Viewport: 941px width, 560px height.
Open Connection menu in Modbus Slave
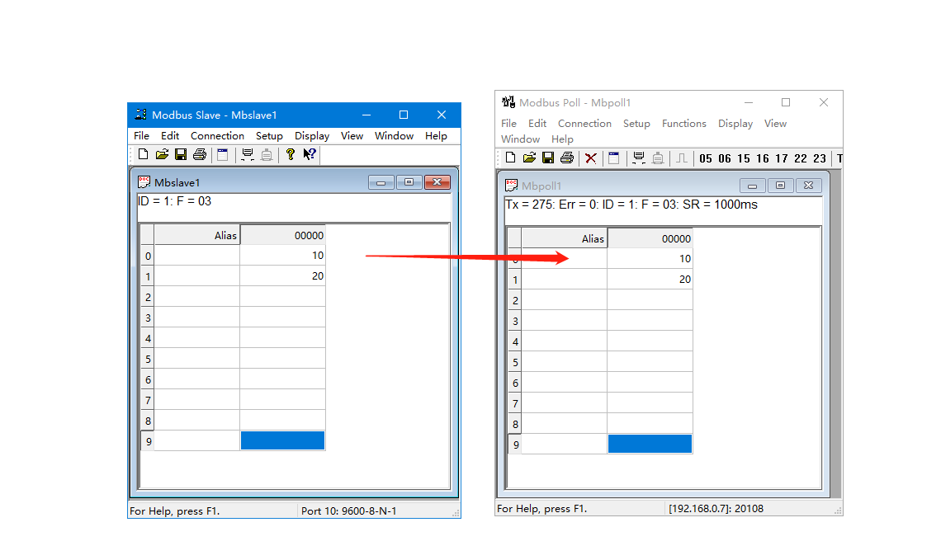(x=217, y=136)
